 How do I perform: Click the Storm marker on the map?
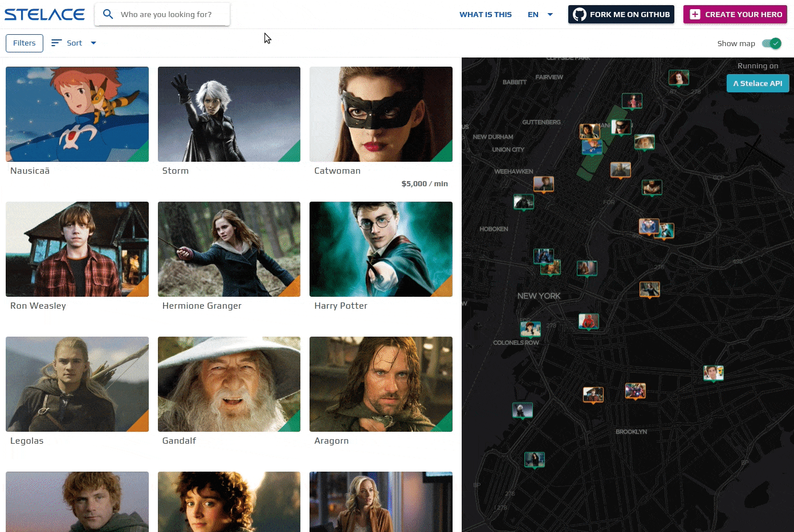[x=523, y=410]
